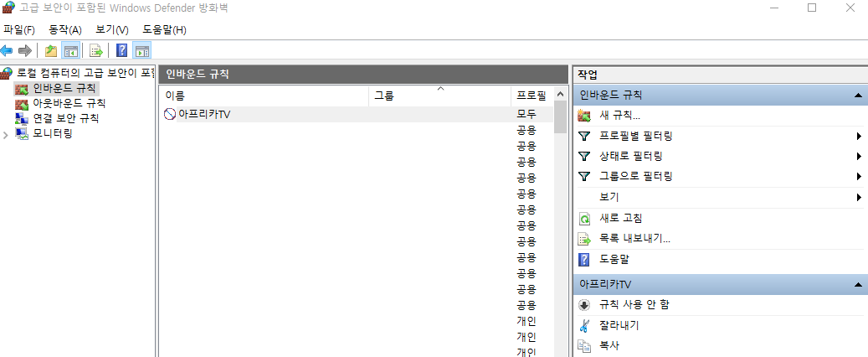Viewport: 868px width, 357px height.
Task: Click the first 개인 profile cell
Action: (526, 321)
